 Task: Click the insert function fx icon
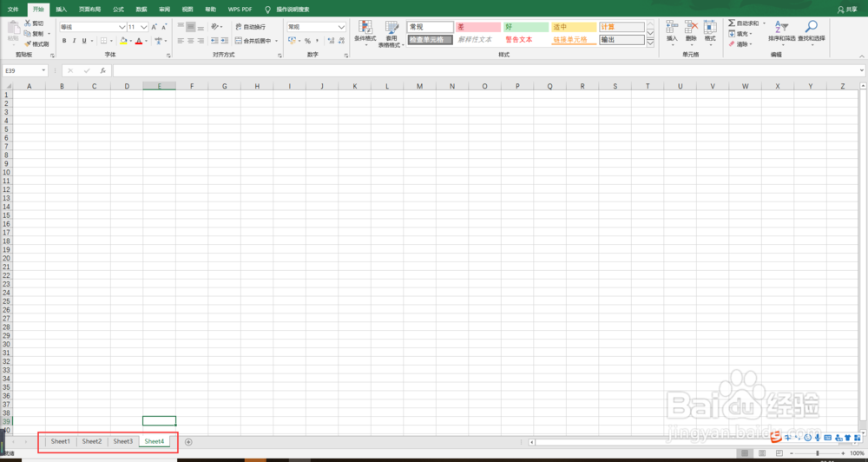[103, 71]
